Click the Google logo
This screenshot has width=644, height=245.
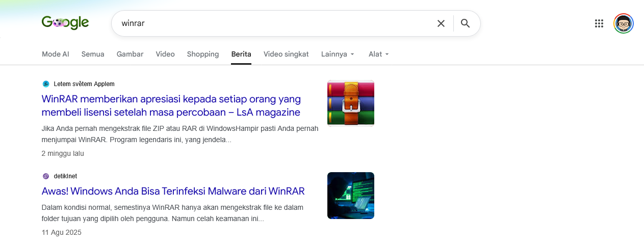tap(65, 23)
